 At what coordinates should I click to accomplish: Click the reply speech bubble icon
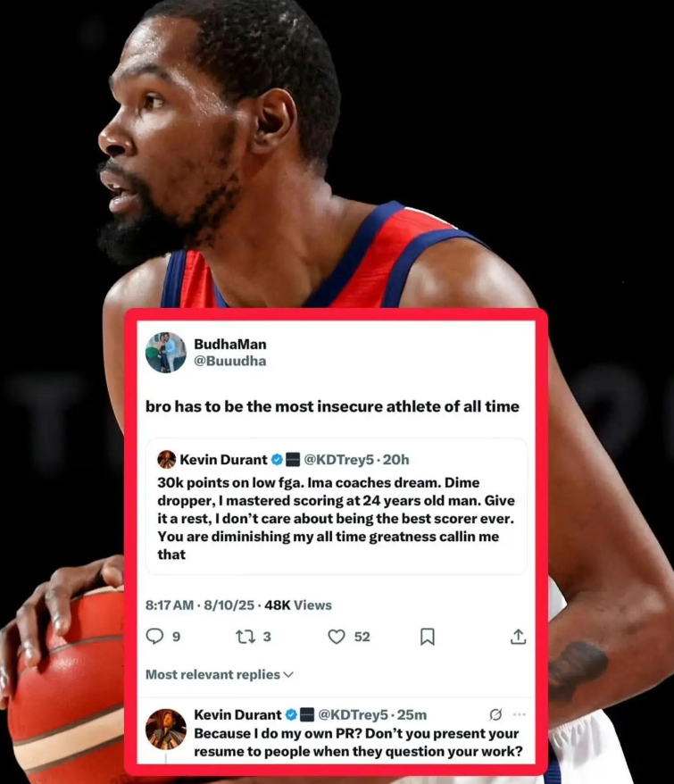tap(154, 636)
